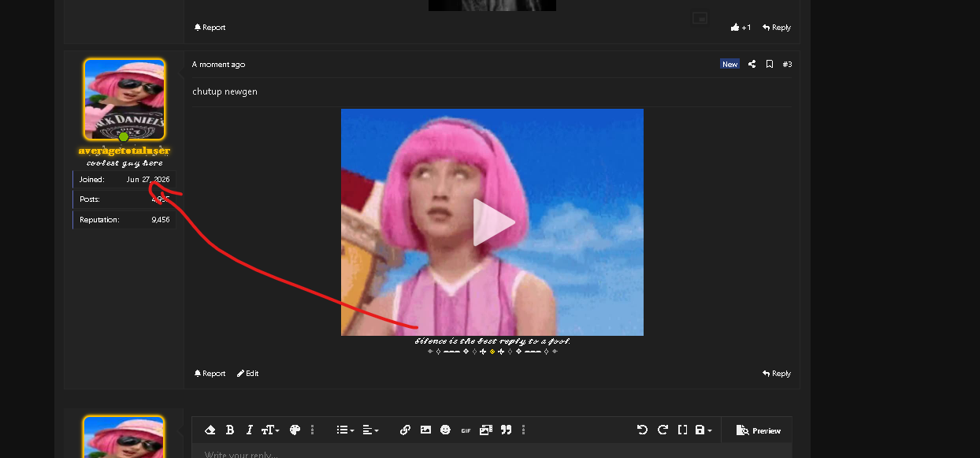The image size is (980, 458).
Task: Toggle bold formatting in editor
Action: [230, 430]
